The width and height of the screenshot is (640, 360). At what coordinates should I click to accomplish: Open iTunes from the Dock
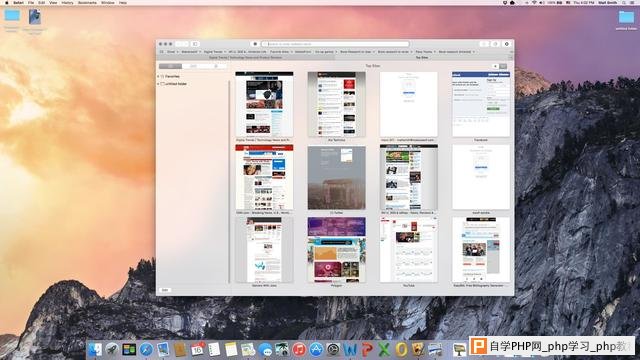tap(299, 349)
